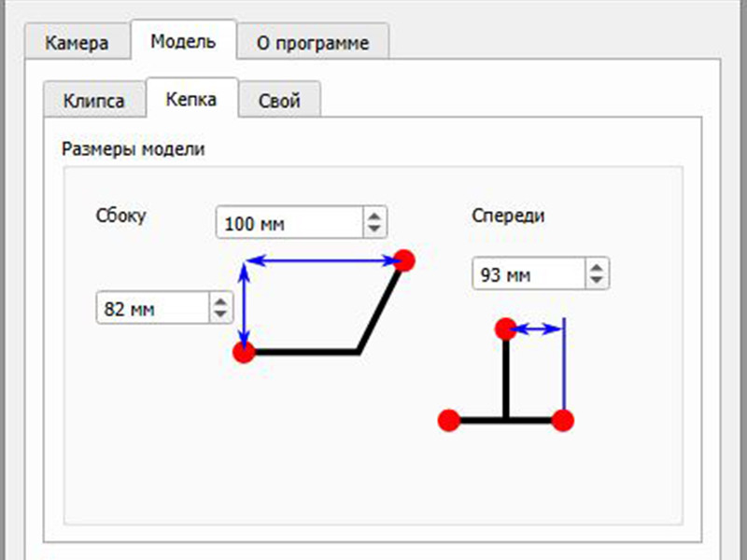Select the Клипса sub-tab
Image resolution: width=747 pixels, height=560 pixels.
93,101
